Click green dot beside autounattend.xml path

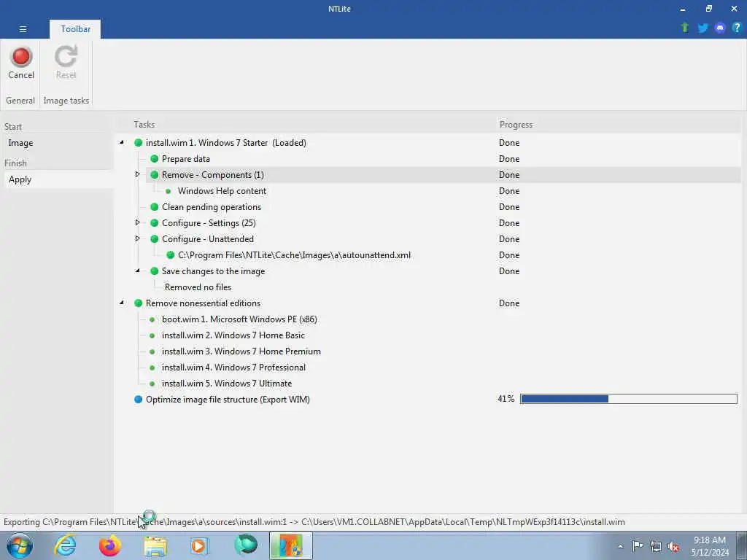[171, 254]
